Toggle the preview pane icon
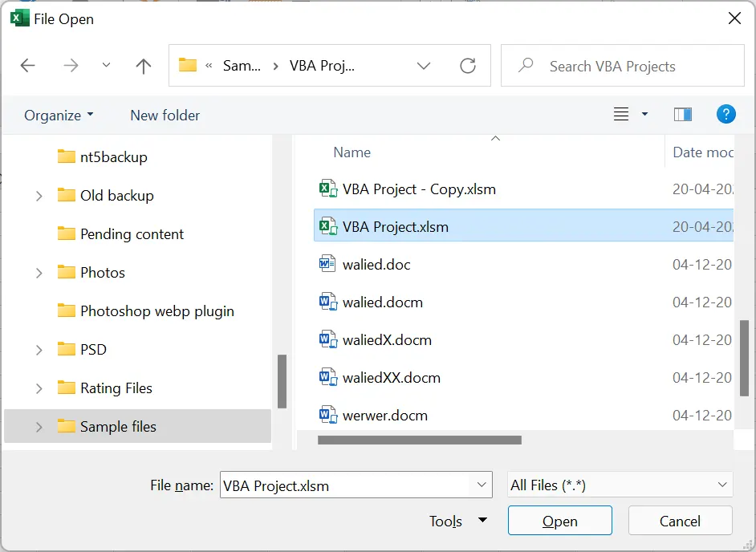The height and width of the screenshot is (552, 756). point(683,115)
